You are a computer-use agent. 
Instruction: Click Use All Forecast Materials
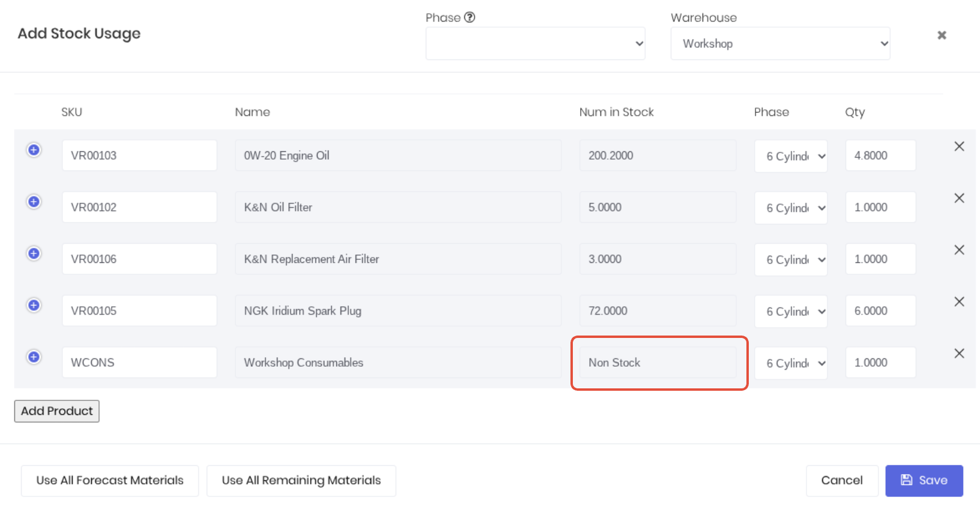110,481
